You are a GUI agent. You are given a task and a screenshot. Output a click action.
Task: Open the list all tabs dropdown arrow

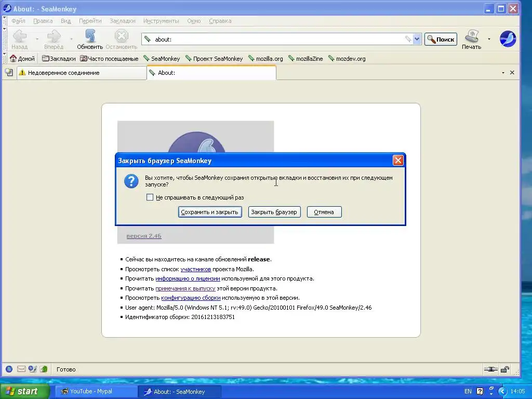point(503,73)
